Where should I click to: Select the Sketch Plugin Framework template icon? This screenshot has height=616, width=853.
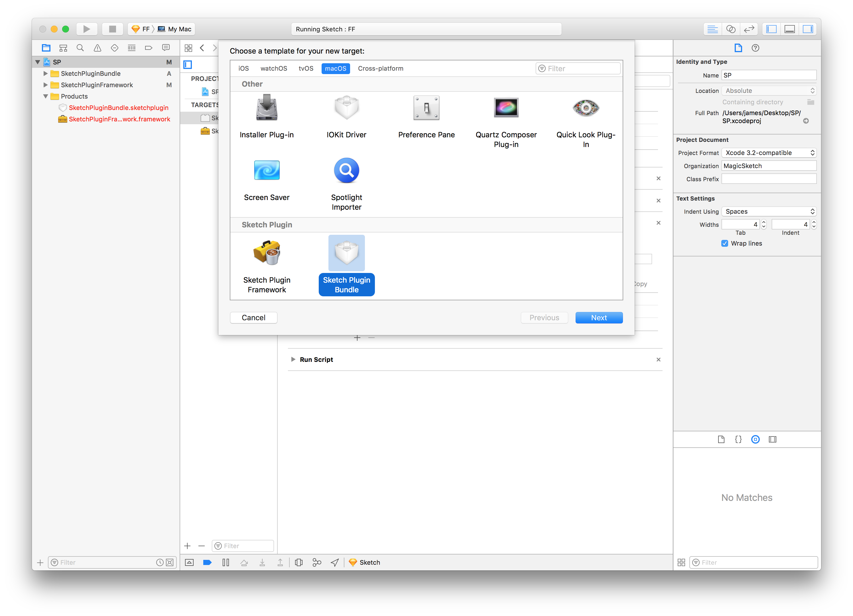tap(267, 252)
